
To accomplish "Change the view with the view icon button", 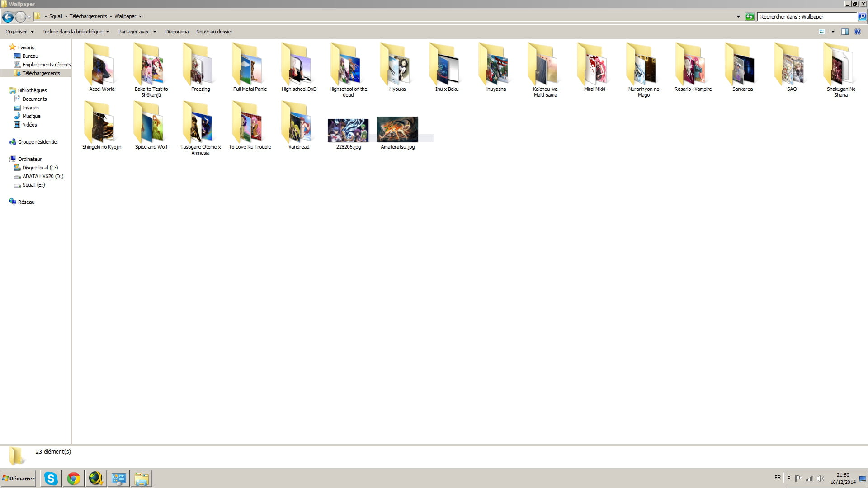I will pos(822,32).
